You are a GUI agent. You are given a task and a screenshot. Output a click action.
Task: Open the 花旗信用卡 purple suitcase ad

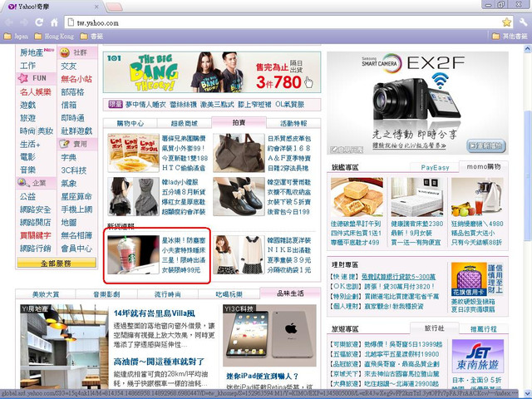(x=469, y=279)
